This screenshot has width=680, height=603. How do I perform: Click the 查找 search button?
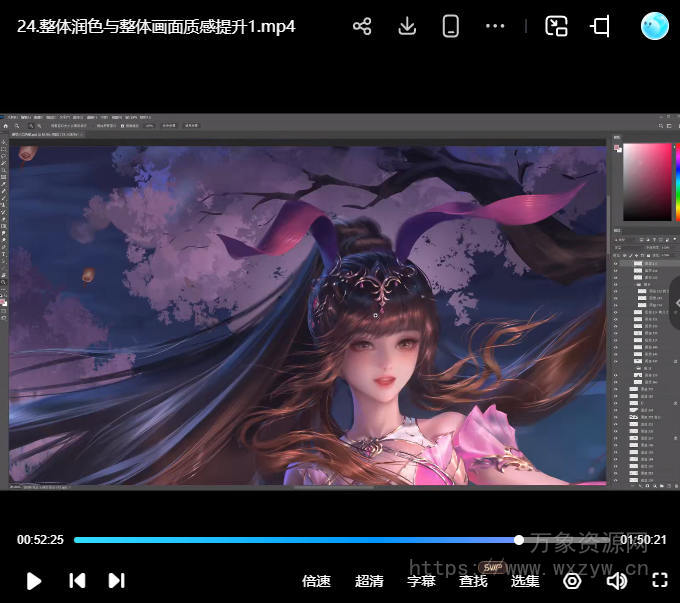(473, 581)
